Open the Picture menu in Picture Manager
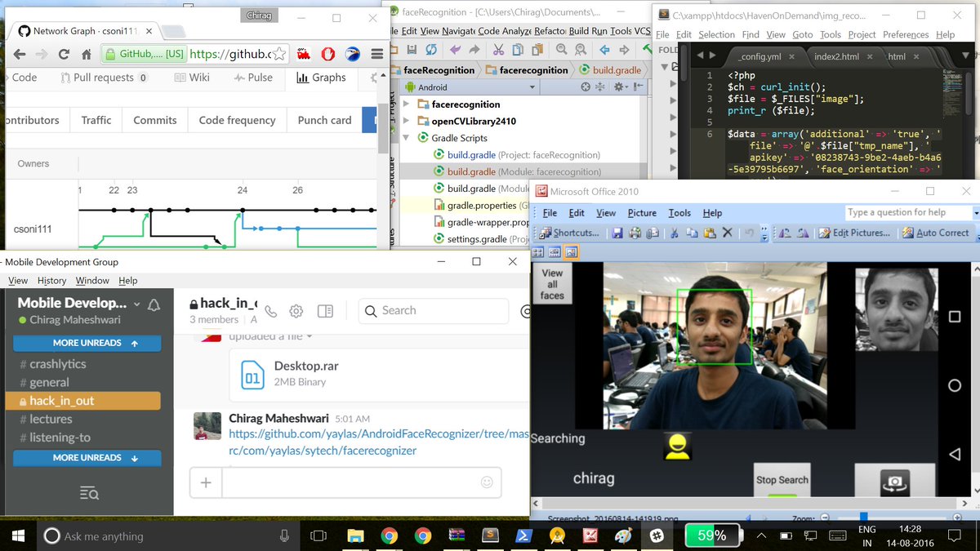This screenshot has height=551, width=980. click(641, 213)
